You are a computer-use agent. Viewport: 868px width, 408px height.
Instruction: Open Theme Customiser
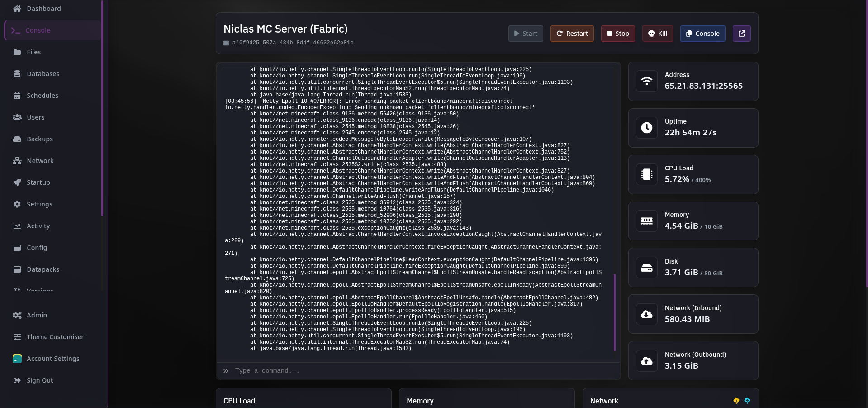(x=55, y=337)
